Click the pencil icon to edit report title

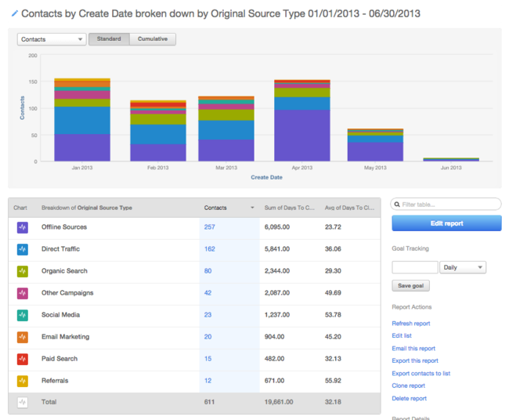14,13
